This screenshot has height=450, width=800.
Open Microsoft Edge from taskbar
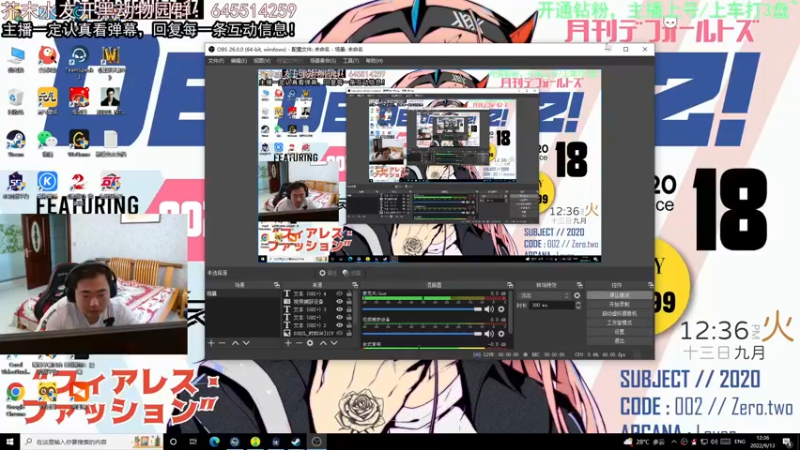tap(214, 442)
